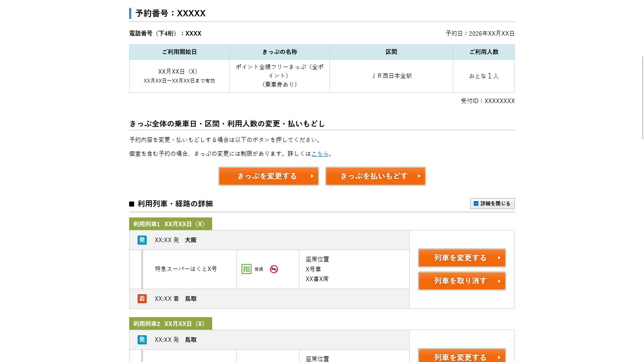
Task: Click the arrow icon on 列車を取り消す button
Action: [499, 281]
